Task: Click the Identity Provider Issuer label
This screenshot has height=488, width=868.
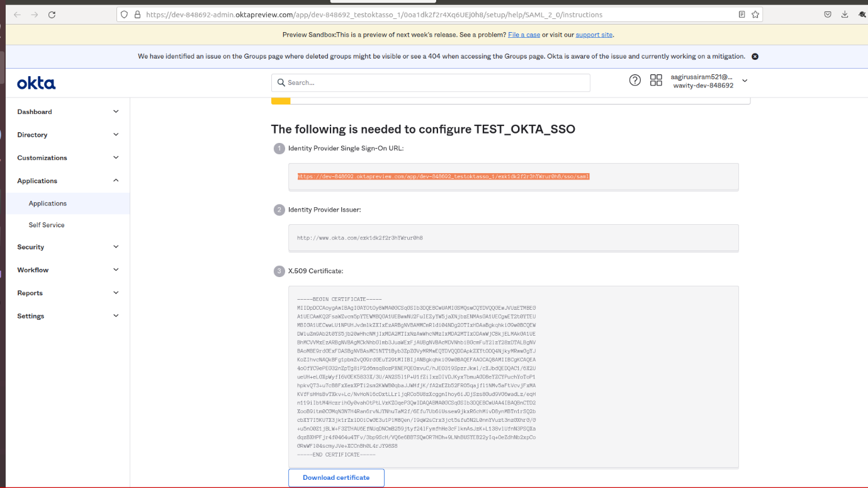Action: coord(325,210)
